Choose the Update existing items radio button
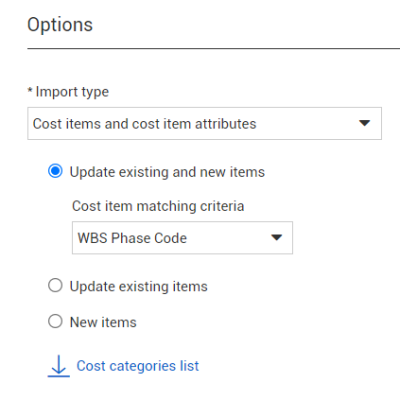 click(55, 286)
